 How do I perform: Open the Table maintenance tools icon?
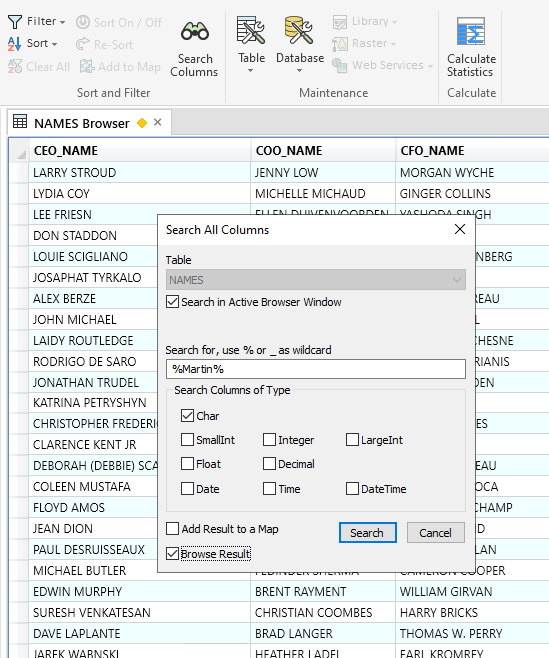251,30
